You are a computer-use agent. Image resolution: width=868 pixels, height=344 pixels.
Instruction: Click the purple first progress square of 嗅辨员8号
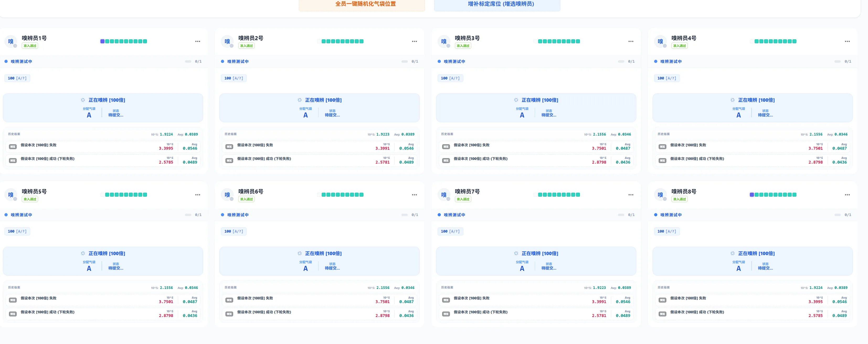coord(752,195)
